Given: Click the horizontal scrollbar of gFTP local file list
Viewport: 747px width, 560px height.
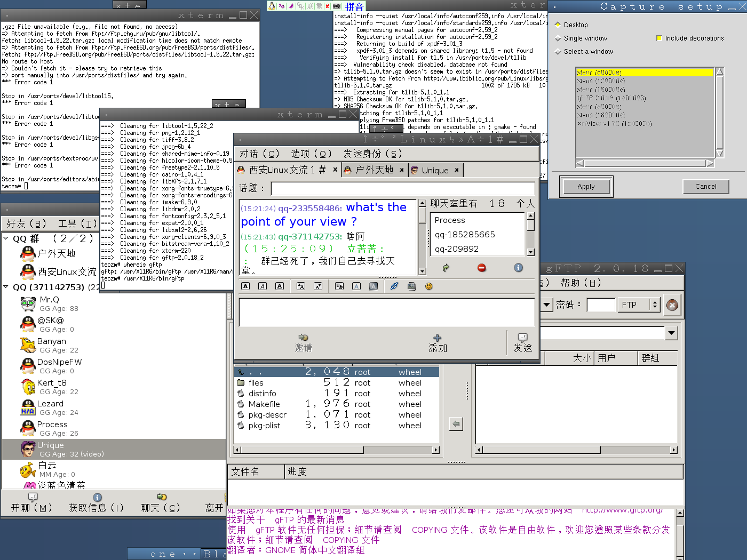Looking at the screenshot, I should coord(336,450).
